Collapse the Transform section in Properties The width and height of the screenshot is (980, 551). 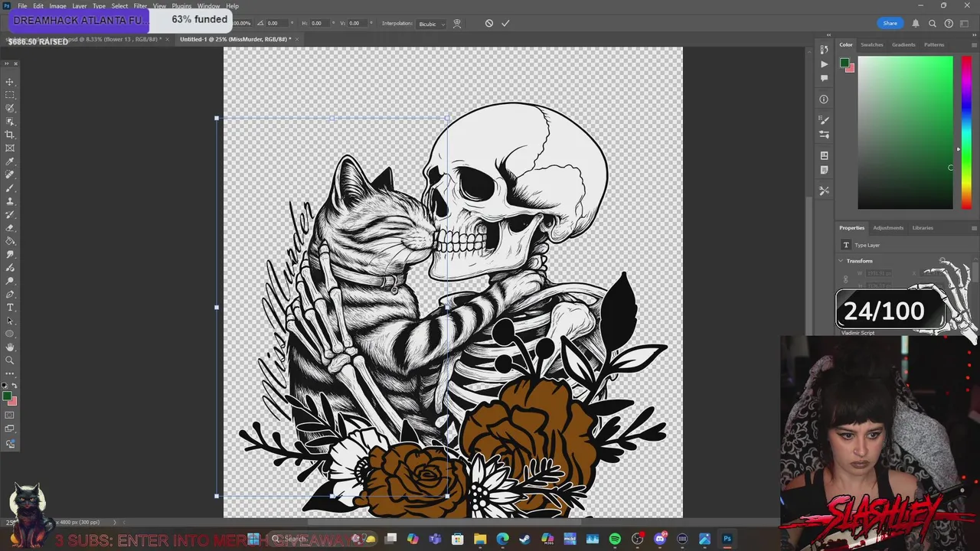(841, 261)
